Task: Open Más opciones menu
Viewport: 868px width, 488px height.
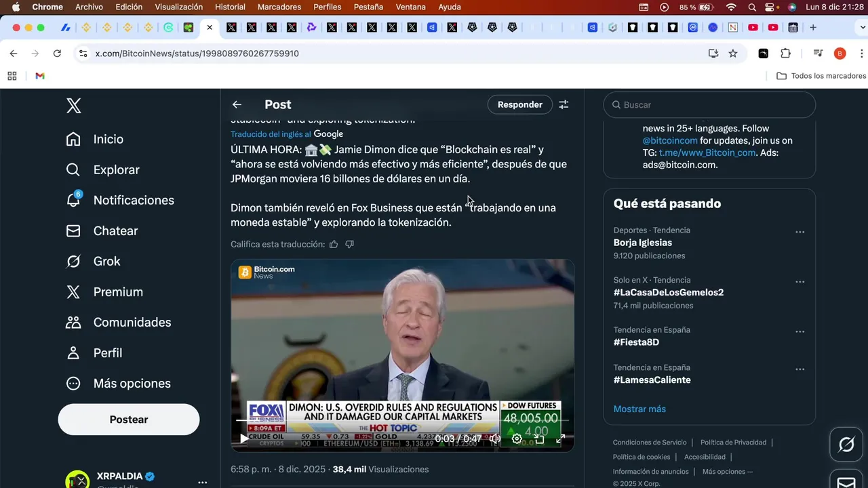Action: [x=119, y=383]
